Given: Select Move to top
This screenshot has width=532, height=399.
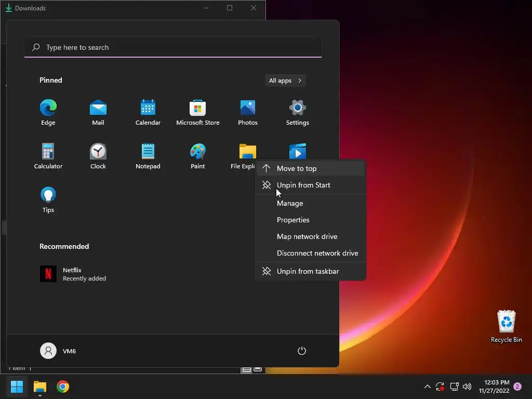Looking at the screenshot, I should click(311, 169).
